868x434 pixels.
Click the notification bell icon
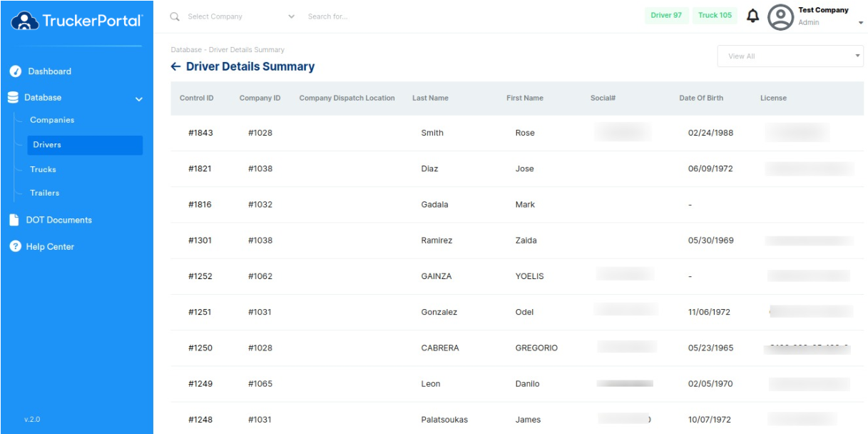(x=752, y=16)
